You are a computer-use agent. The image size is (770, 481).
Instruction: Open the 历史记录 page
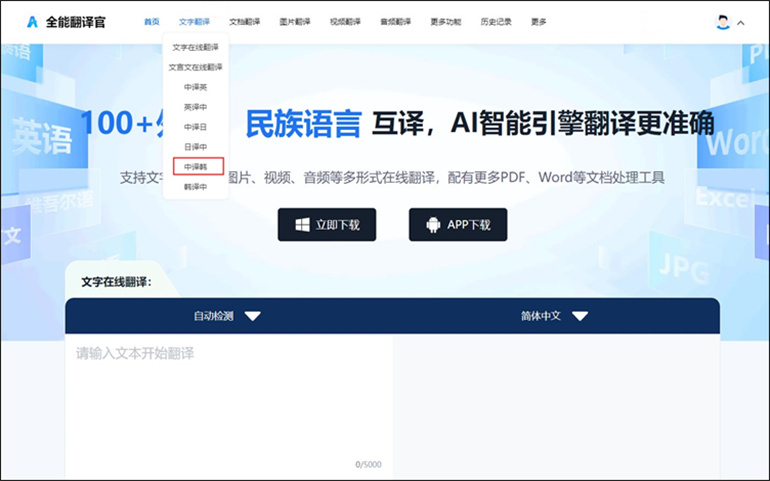point(495,22)
